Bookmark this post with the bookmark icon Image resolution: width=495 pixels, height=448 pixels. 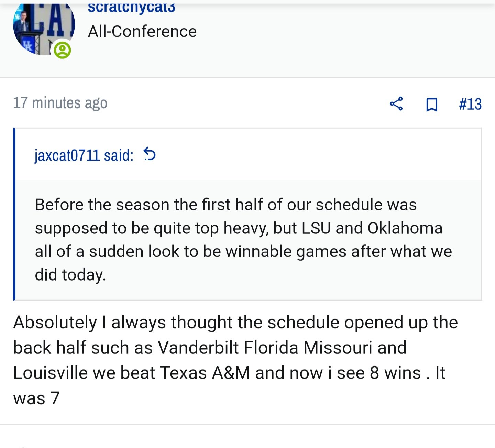point(432,105)
